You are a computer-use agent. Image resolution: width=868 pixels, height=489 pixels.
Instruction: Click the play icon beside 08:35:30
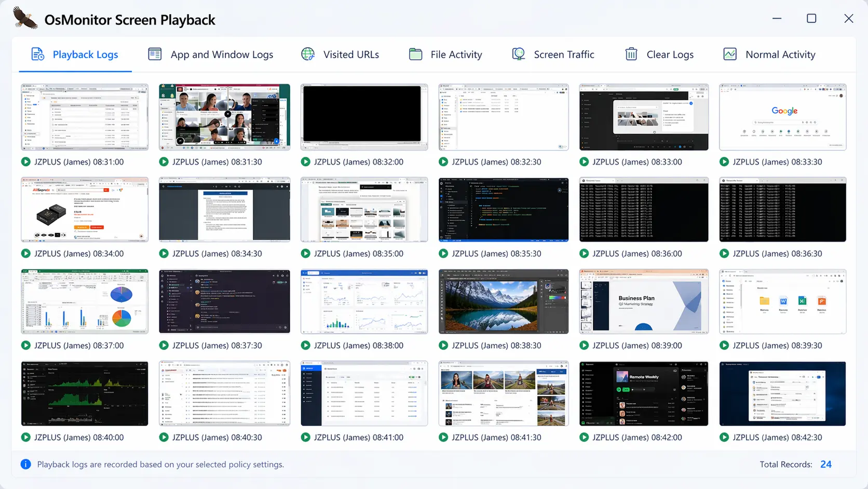point(443,254)
